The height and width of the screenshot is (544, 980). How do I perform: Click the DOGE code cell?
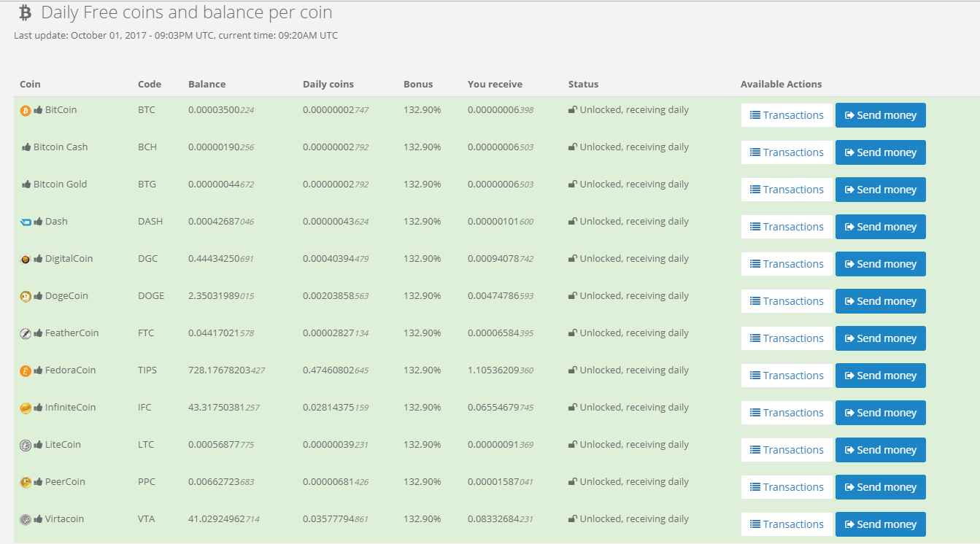[x=151, y=296]
